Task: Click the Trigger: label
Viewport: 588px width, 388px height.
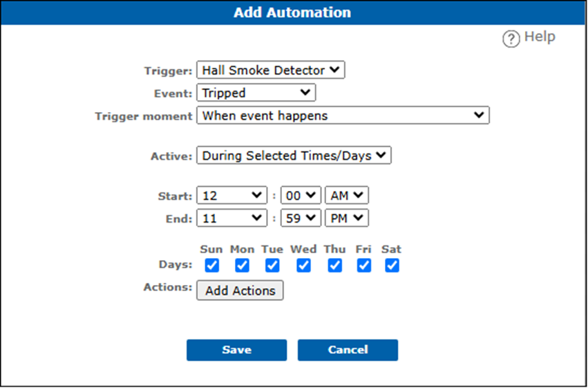Action: click(169, 71)
